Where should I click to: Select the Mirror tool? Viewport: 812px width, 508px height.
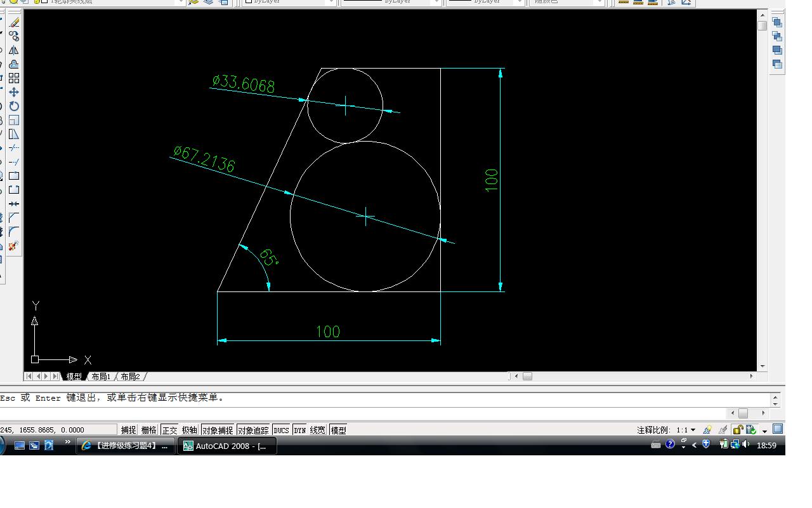[14, 50]
